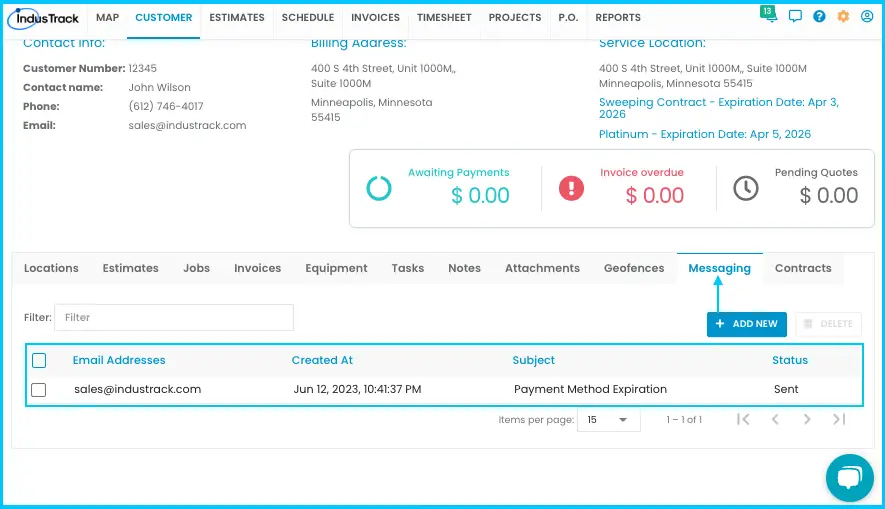Switch to the Geofences tab
This screenshot has width=885, height=509.
634,269
